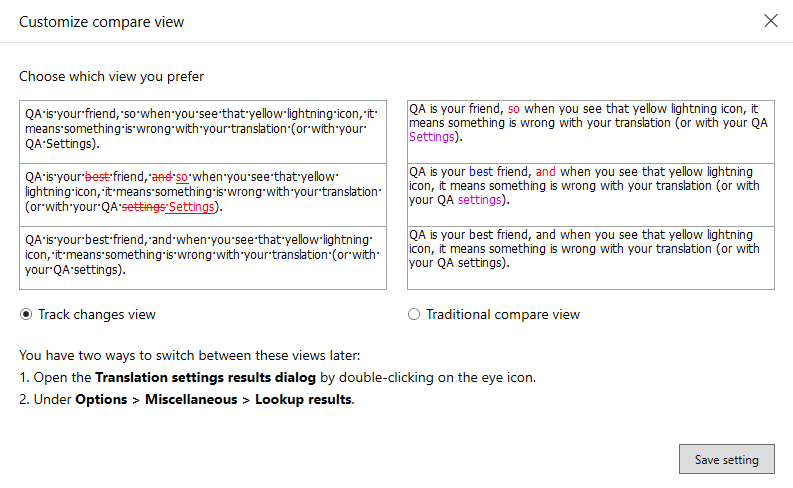Click the red word 'so' in traditional preview

(x=514, y=108)
